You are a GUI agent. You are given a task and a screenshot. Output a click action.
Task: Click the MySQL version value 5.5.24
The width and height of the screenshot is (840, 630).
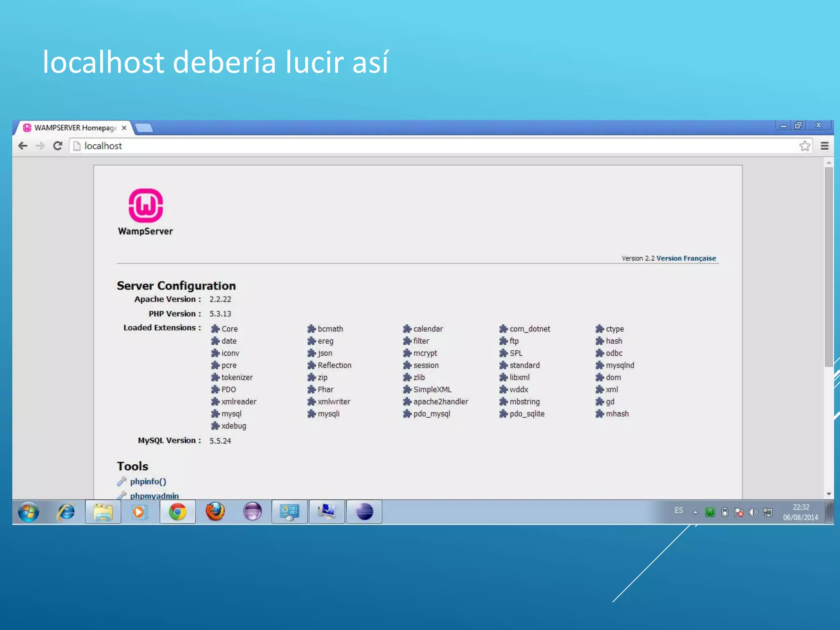(x=220, y=441)
